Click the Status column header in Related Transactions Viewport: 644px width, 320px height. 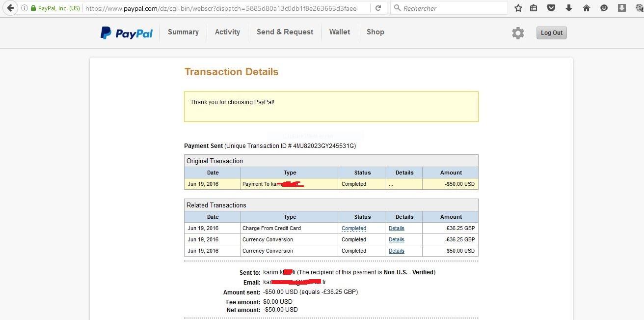pos(362,217)
